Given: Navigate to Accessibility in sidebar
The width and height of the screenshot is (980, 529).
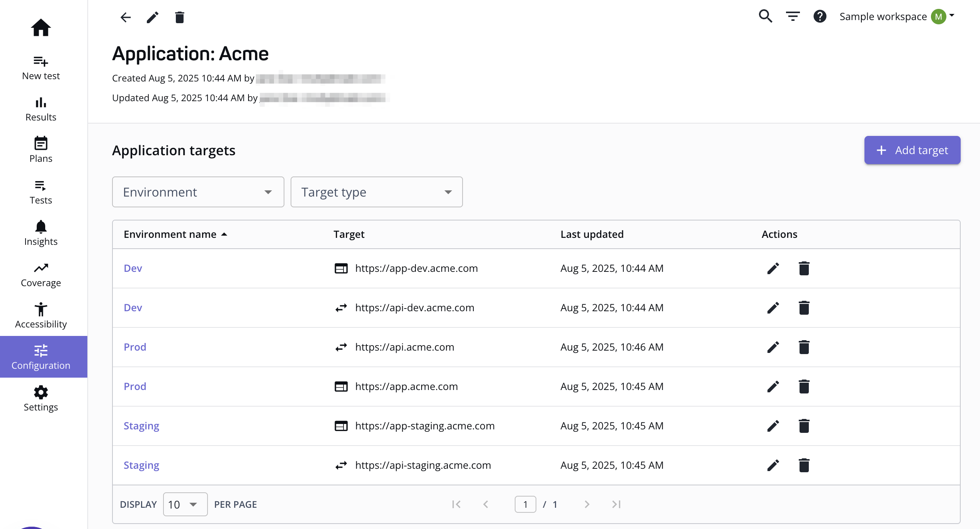Looking at the screenshot, I should [x=41, y=316].
